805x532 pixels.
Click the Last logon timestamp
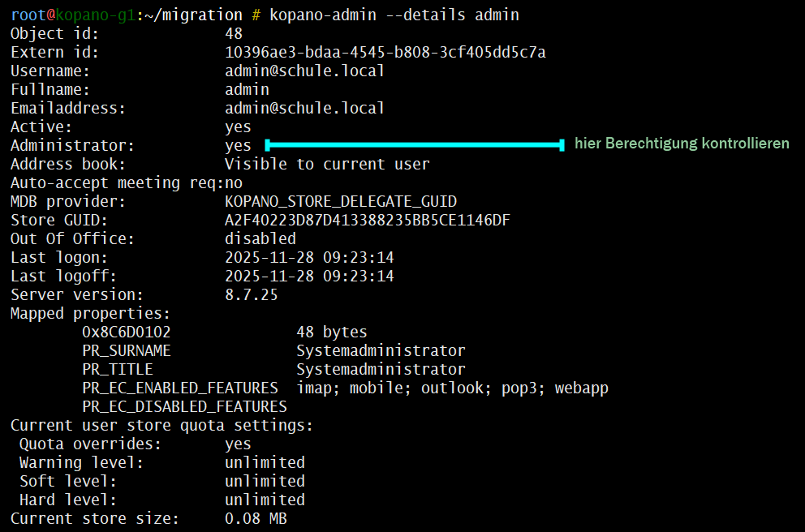pyautogui.click(x=309, y=258)
